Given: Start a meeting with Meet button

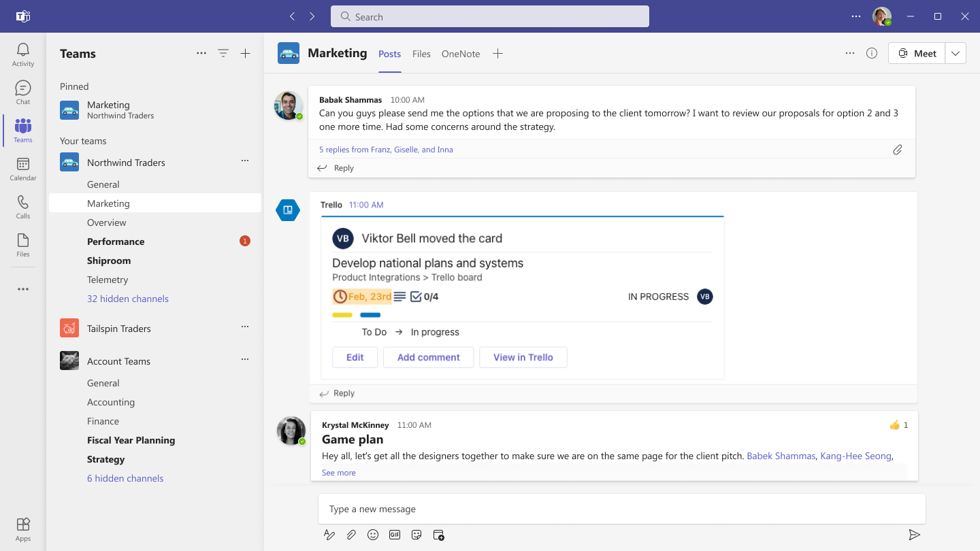Looking at the screenshot, I should pos(917,53).
